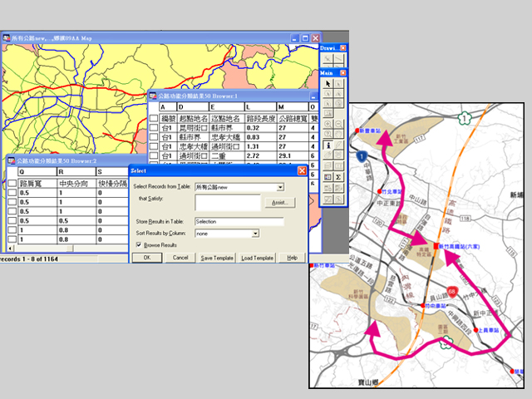Toggle the Clip Region On/Off tool

point(328,199)
